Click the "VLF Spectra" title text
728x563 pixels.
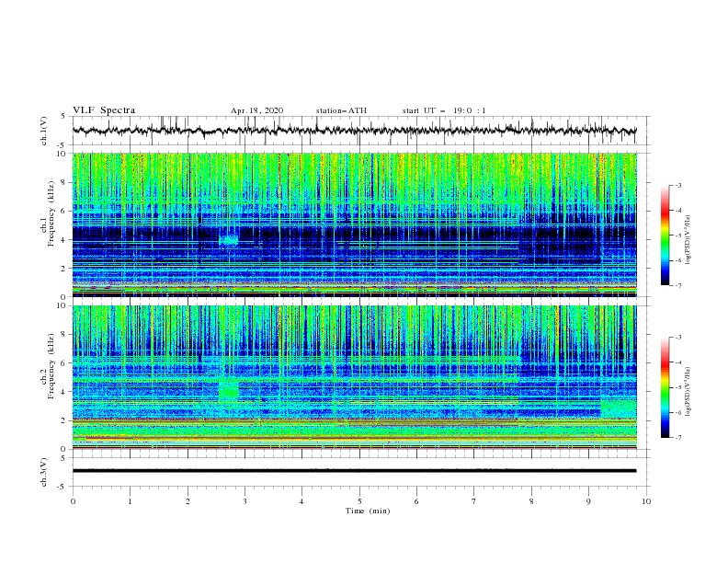point(104,110)
